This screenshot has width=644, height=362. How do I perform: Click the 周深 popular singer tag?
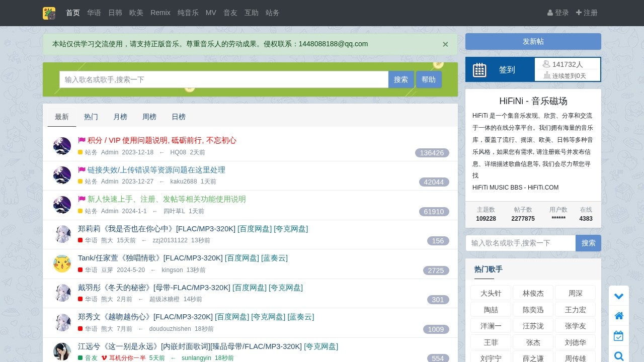point(576,293)
